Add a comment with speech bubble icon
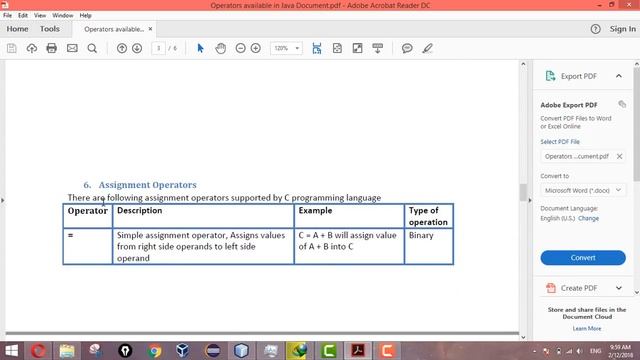640x360 pixels. tap(407, 48)
